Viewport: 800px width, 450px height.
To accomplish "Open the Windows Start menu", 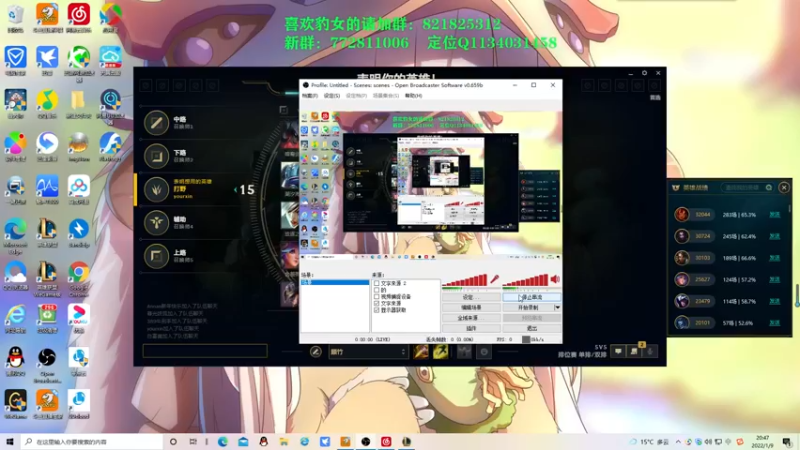I will click(9, 441).
